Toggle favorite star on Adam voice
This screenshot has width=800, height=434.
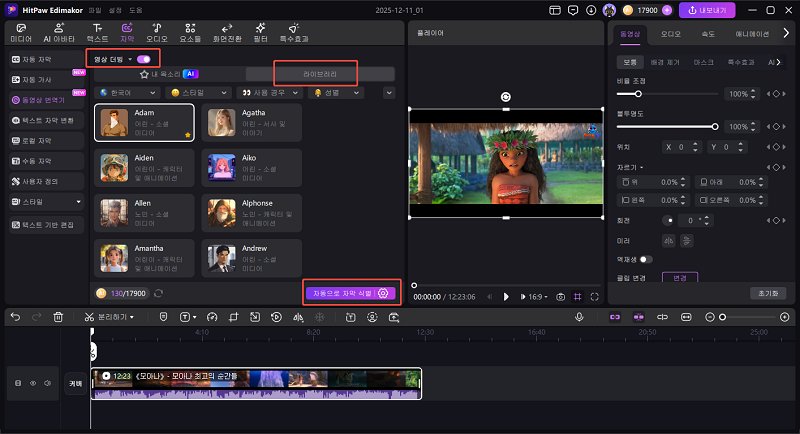click(x=188, y=135)
